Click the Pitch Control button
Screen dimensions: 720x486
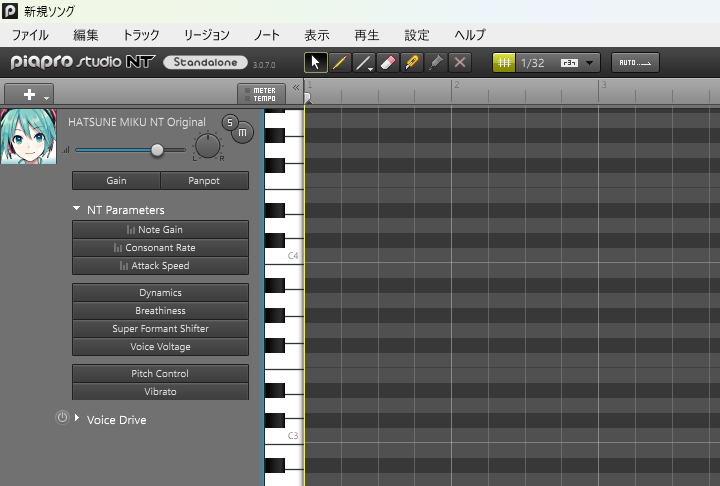click(160, 374)
